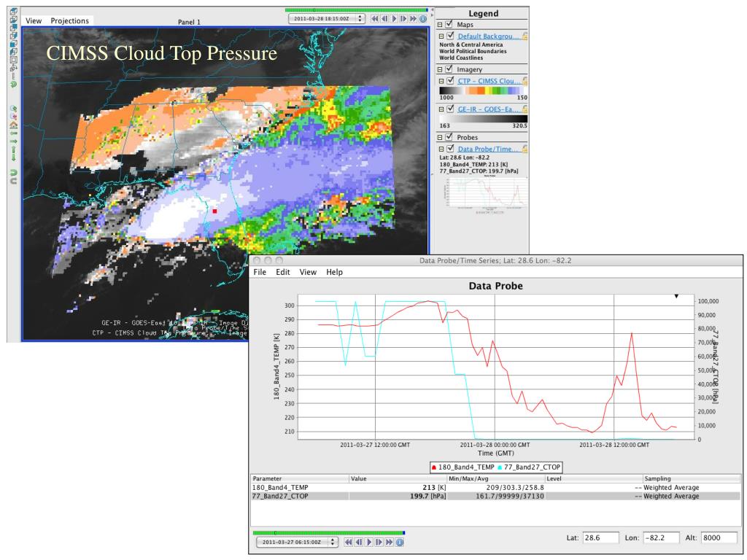Uncheck the Probes category checkbox

click(449, 137)
